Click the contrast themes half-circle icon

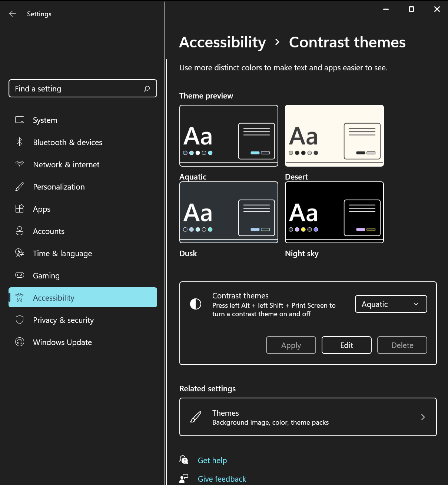pos(195,304)
